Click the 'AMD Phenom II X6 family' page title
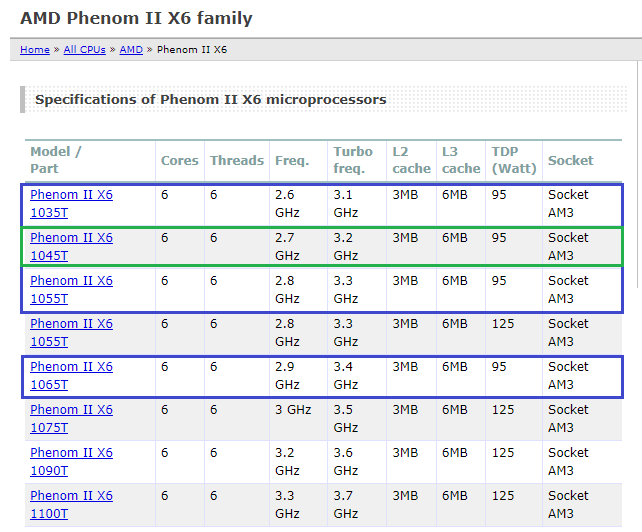Screen dimensions: 642x532 click(136, 18)
